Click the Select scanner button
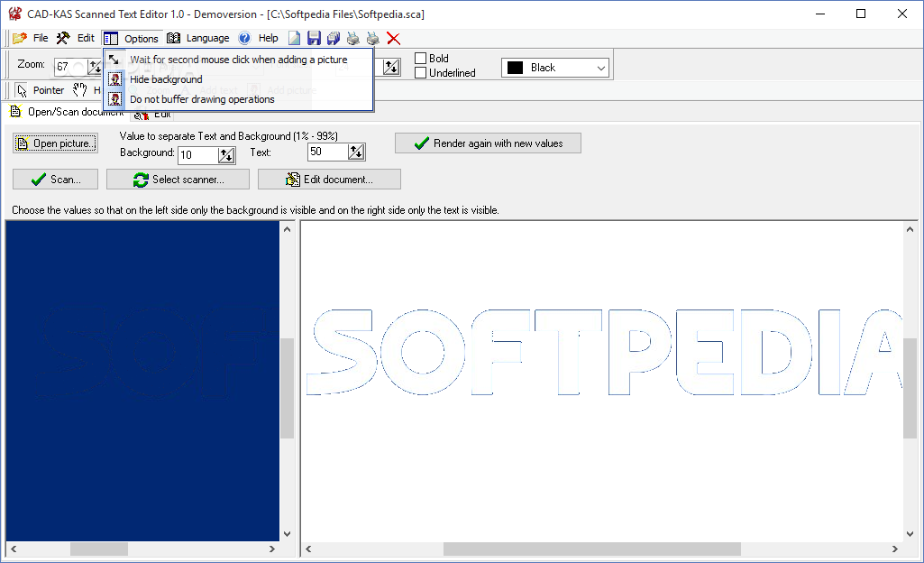Viewport: 924px width, 563px height. click(x=178, y=180)
